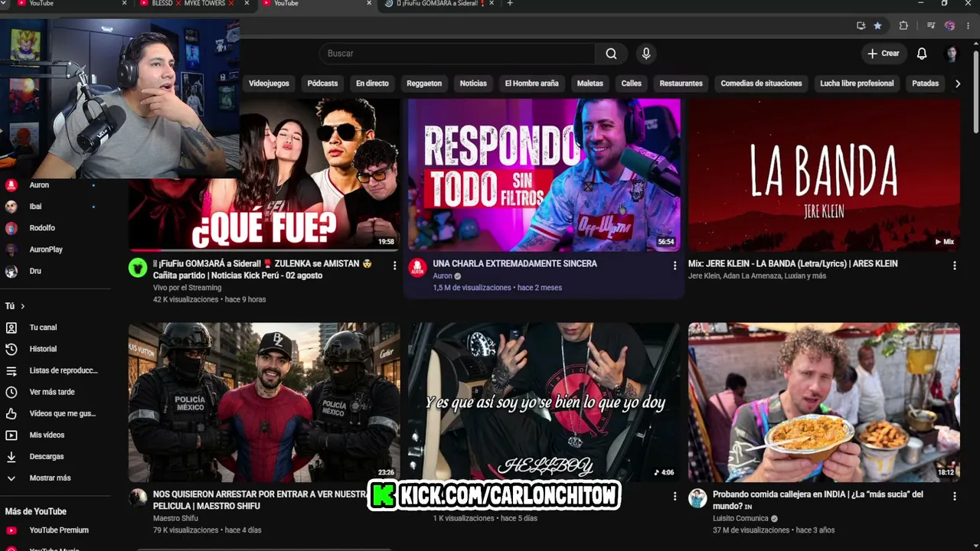
Task: Filter by the Reggaeton chip
Action: [x=424, y=83]
